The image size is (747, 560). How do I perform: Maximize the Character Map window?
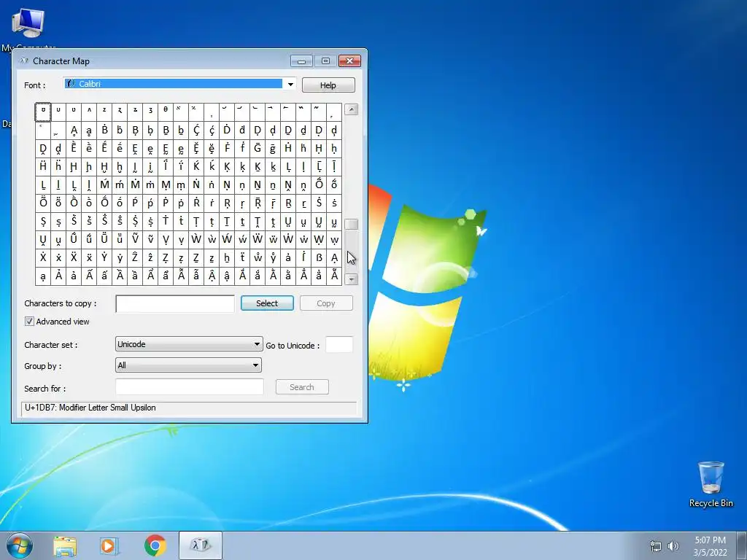325,61
